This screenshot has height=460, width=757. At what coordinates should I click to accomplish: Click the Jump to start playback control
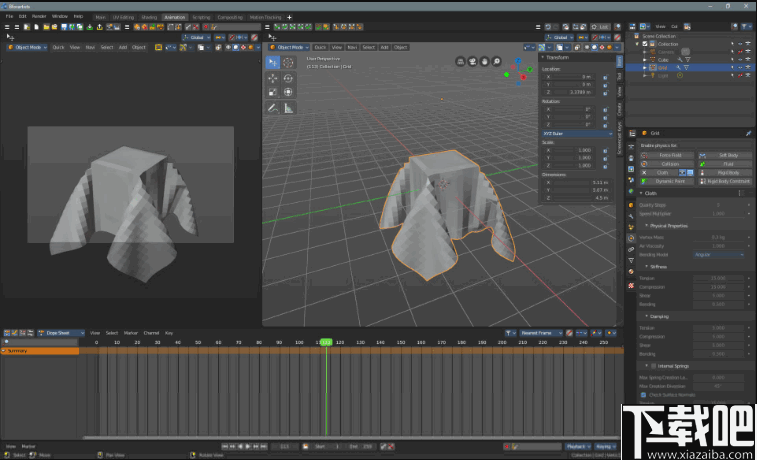click(224, 446)
